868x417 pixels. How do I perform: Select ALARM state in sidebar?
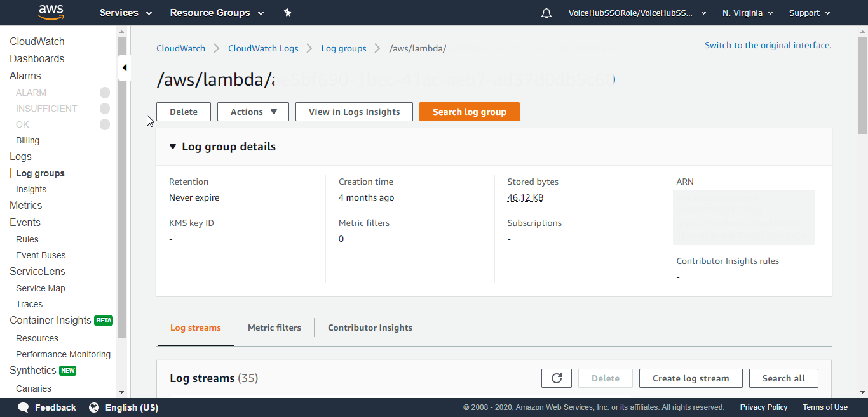point(31,93)
